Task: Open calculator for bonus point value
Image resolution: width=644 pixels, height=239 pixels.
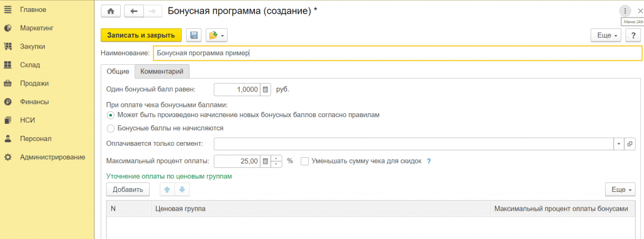Action: (265, 89)
